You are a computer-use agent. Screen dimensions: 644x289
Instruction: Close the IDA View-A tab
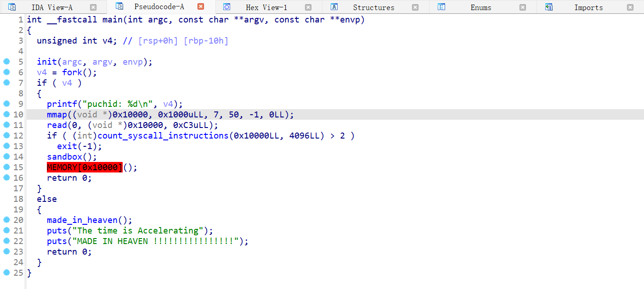click(93, 7)
